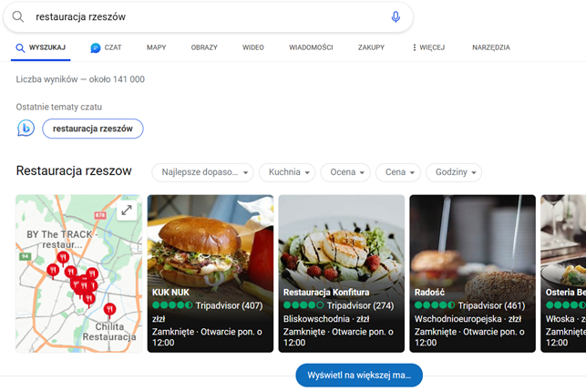Click the Chilita Restauracja map pin

(x=109, y=310)
